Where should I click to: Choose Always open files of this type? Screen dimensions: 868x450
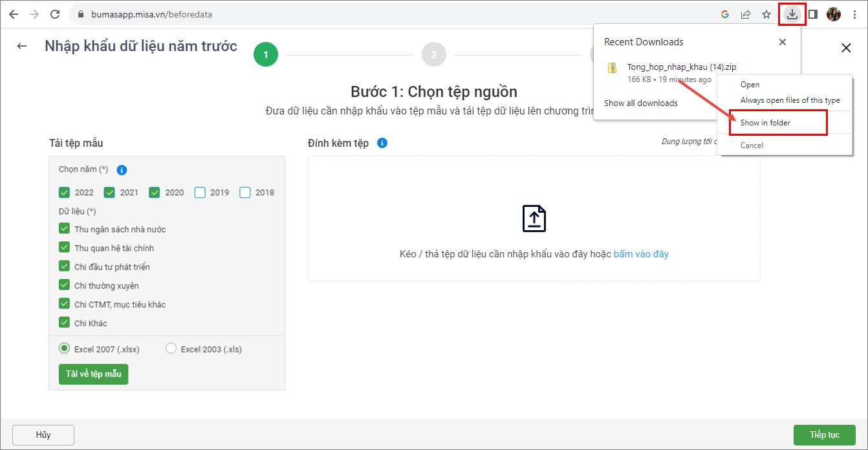click(x=790, y=100)
